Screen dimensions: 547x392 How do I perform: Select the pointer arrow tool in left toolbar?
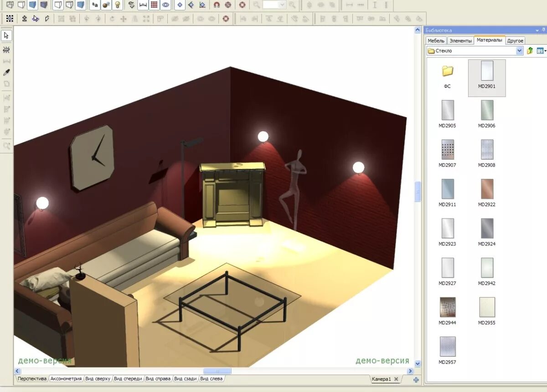click(6, 36)
